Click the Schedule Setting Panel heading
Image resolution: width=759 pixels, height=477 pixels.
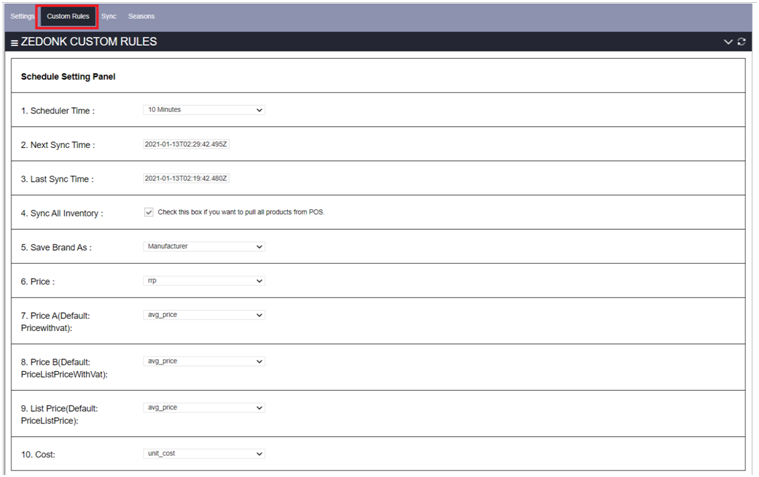[x=68, y=77]
